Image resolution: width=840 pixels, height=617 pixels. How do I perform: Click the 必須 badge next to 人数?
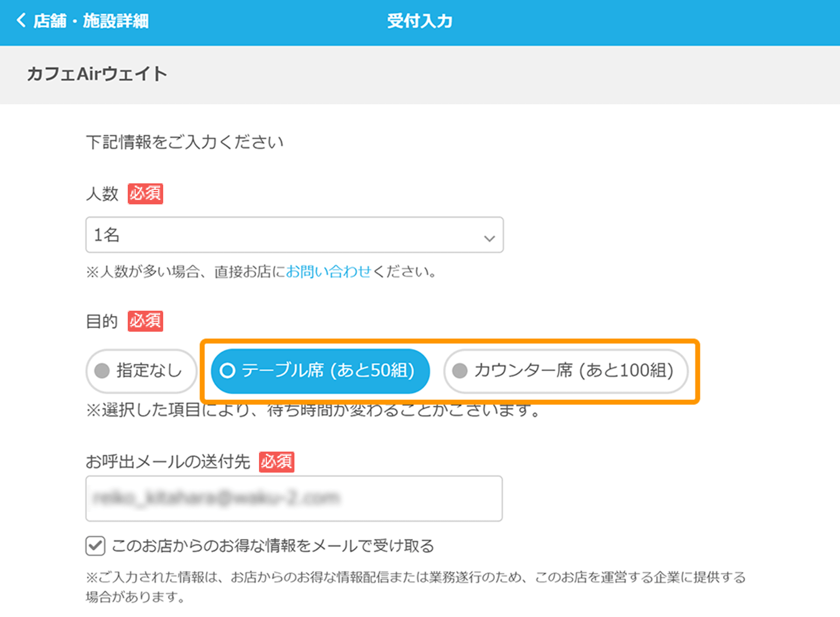(145, 194)
